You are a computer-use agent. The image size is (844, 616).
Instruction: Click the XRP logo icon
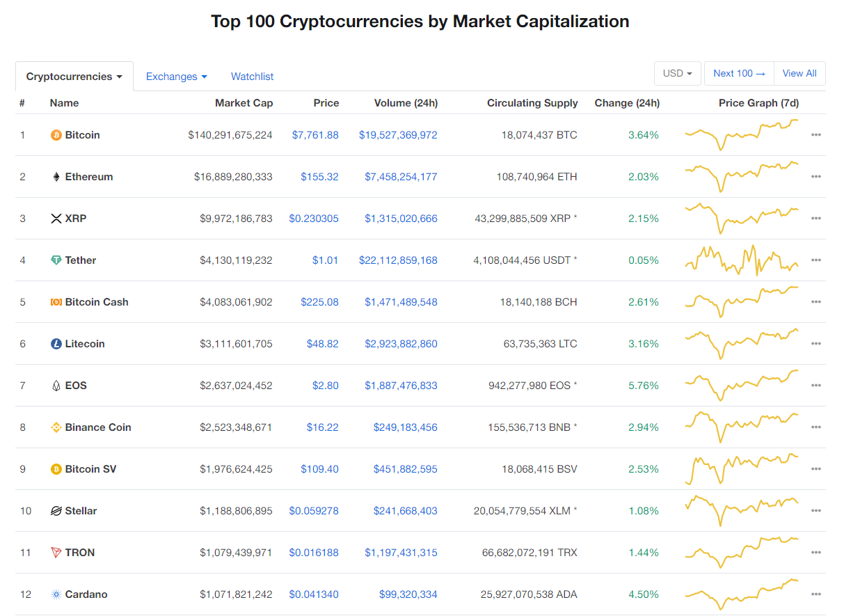[x=56, y=219]
